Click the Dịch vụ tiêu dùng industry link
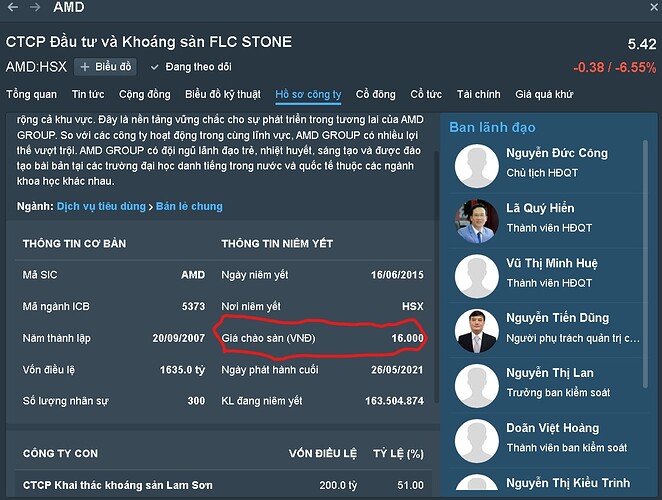The width and height of the screenshot is (662, 500). (101, 206)
